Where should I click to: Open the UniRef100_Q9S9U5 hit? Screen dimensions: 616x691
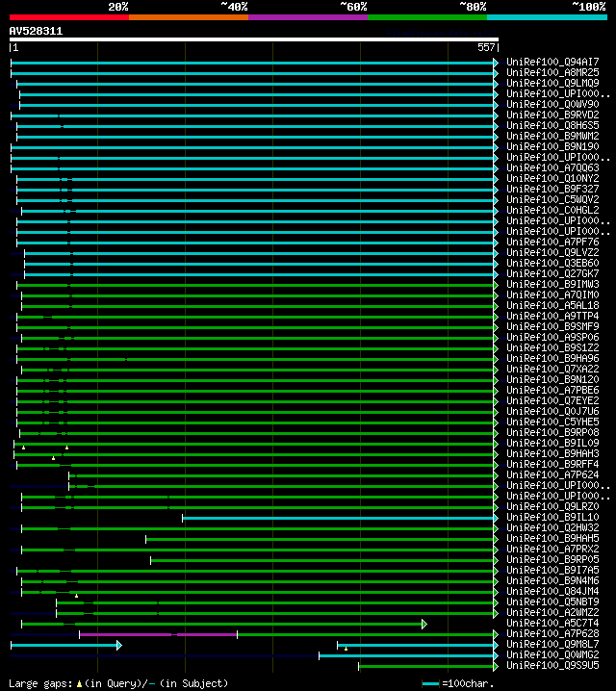coord(552,665)
